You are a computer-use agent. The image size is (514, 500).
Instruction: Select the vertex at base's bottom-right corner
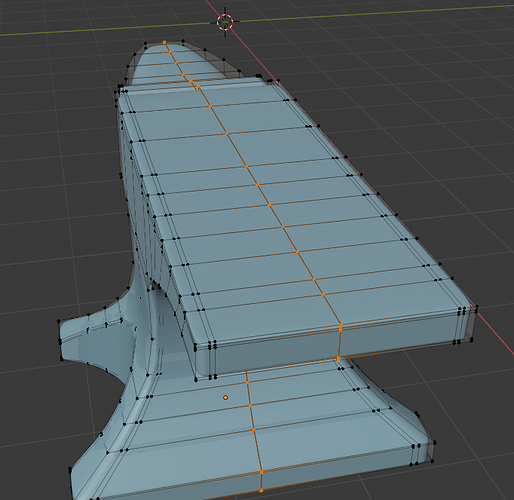click(x=432, y=461)
